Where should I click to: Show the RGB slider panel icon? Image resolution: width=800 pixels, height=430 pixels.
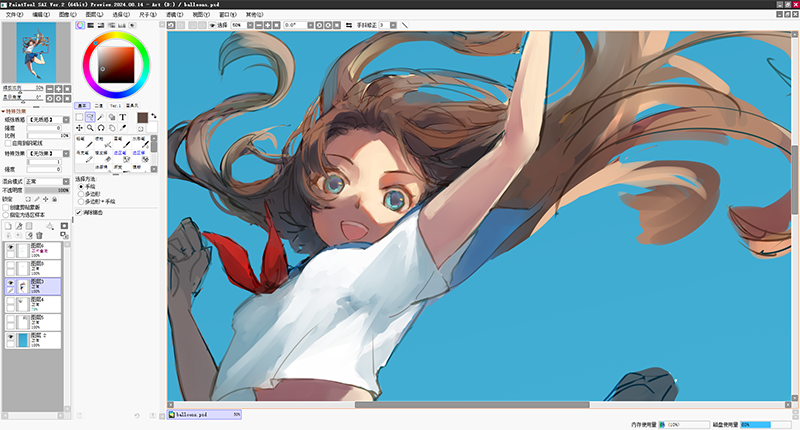90,25
